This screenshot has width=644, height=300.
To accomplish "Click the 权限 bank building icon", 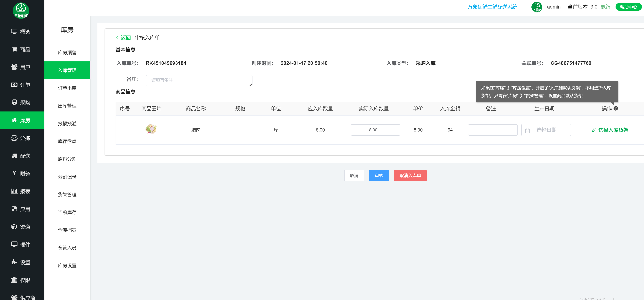I will click(x=14, y=280).
